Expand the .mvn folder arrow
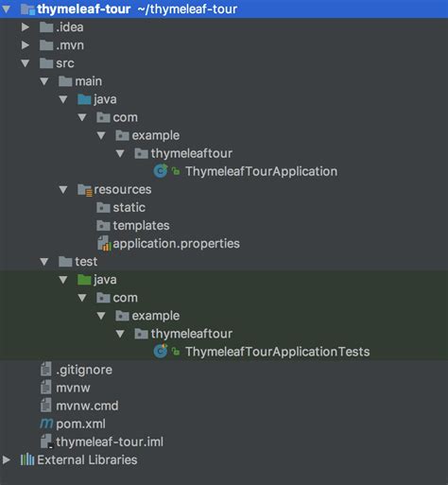This screenshot has height=485, width=448. (x=26, y=45)
